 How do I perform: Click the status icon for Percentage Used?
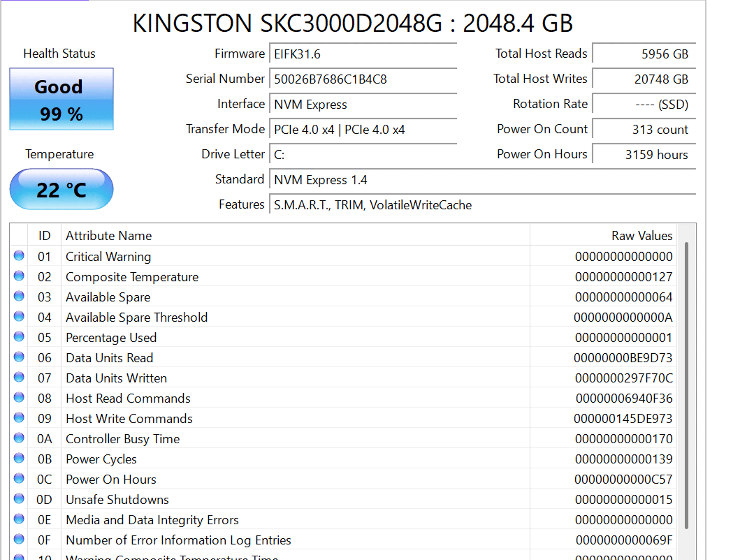click(19, 337)
